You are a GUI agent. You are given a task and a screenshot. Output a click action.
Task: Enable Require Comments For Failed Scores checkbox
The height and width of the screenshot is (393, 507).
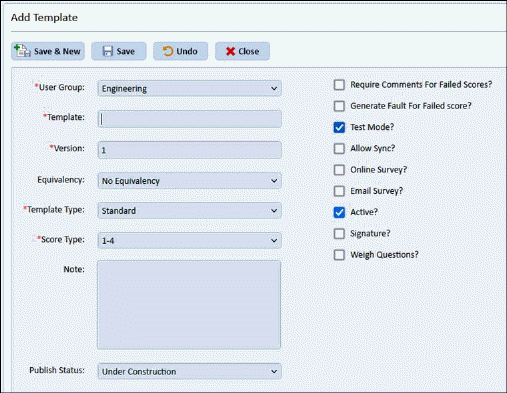[x=339, y=85]
